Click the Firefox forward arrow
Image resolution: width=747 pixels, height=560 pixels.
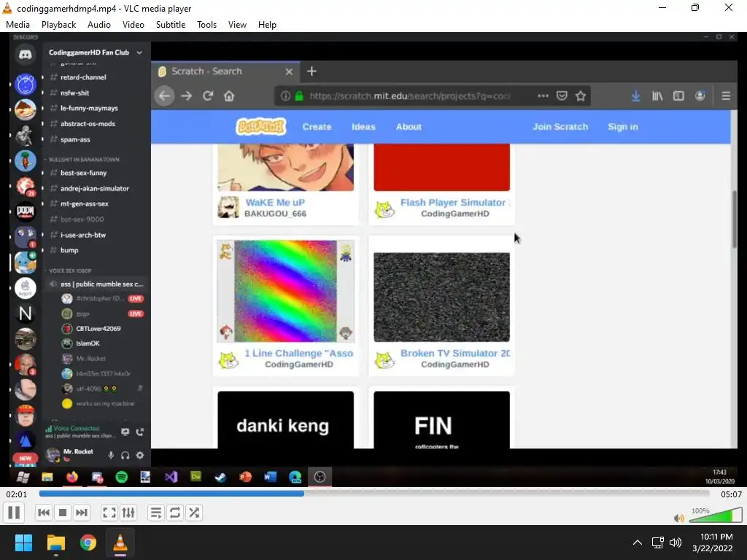(x=186, y=96)
